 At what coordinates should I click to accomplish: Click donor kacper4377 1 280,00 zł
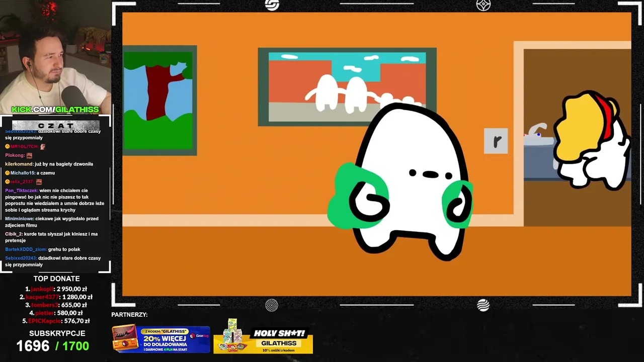[56, 297]
